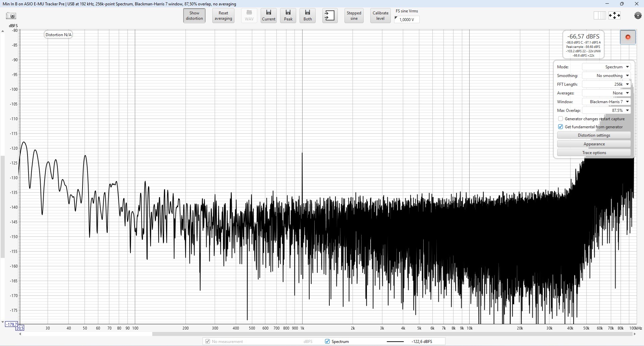Click the Spectrum trace line sample
Screen dimensions: 644x346
click(395, 342)
